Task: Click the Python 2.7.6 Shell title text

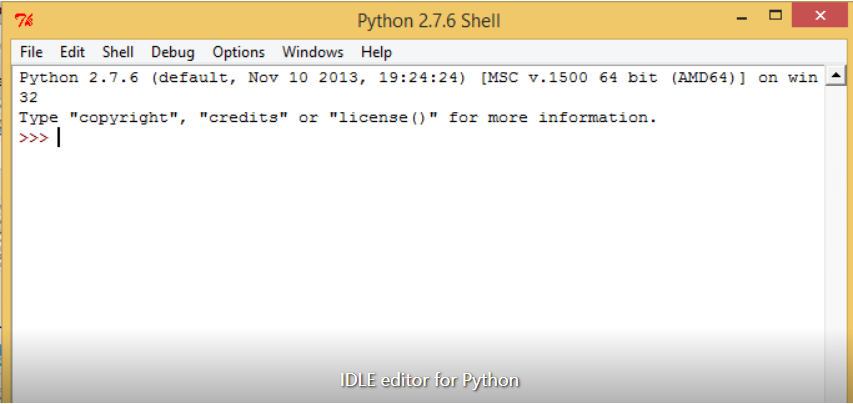Action: 429,21
